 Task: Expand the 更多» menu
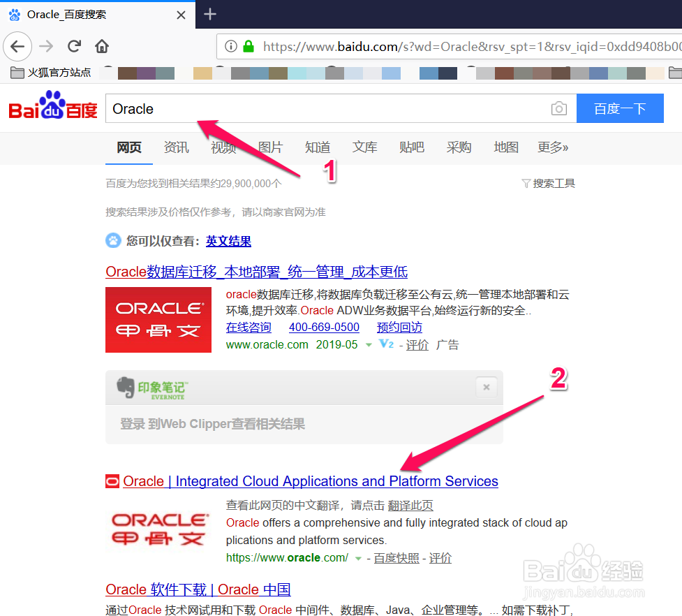click(x=553, y=147)
